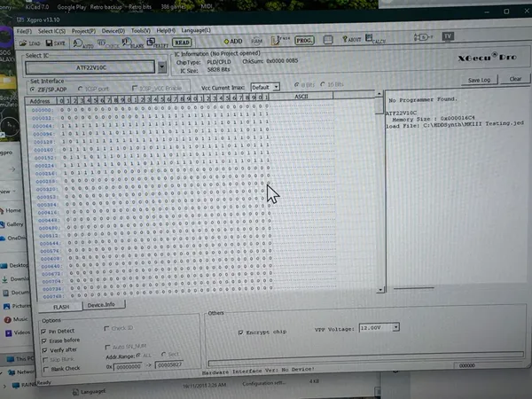Click the VERIFY toolbar icon

pyautogui.click(x=158, y=43)
